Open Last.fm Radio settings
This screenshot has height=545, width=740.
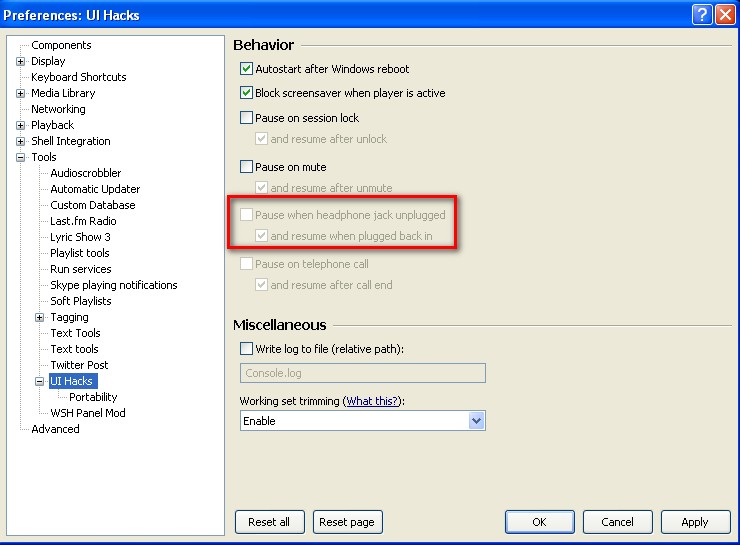coord(83,221)
